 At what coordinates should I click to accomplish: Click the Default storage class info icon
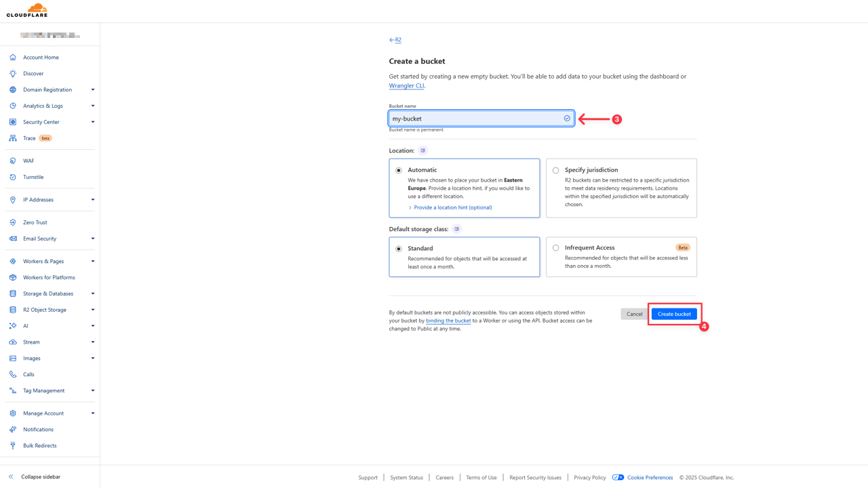click(457, 229)
